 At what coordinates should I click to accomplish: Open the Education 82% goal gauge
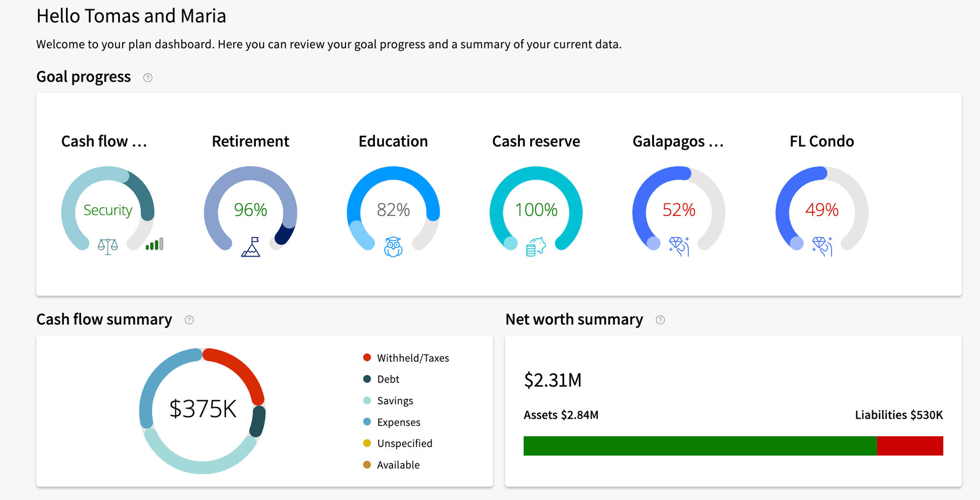393,210
